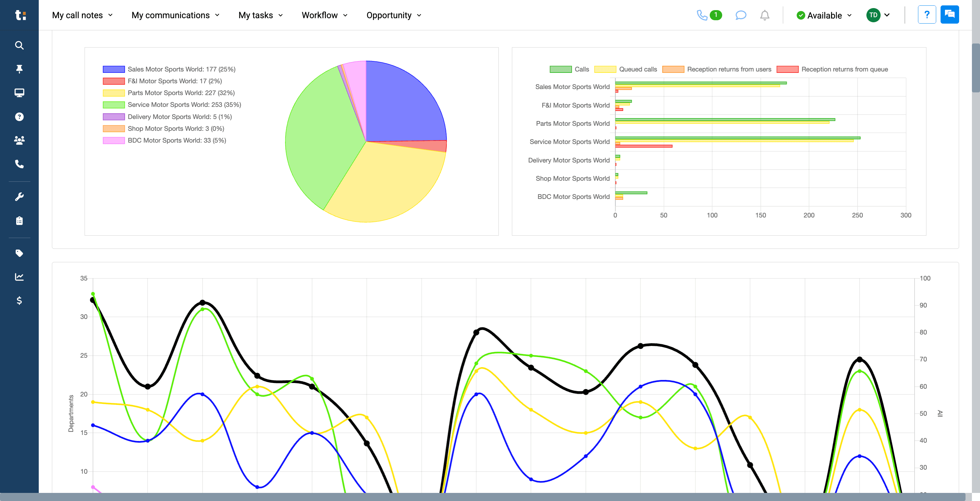Click the phone handset sidebar icon
This screenshot has width=980, height=501.
coord(20,164)
